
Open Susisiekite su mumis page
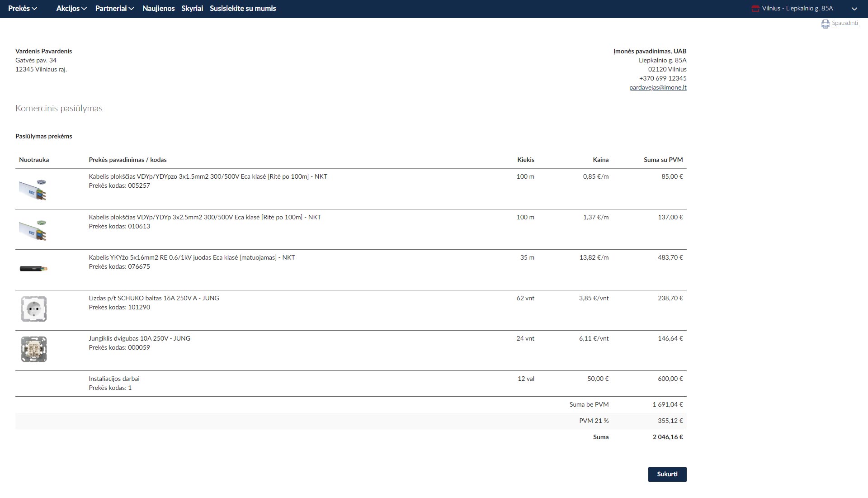(x=243, y=9)
